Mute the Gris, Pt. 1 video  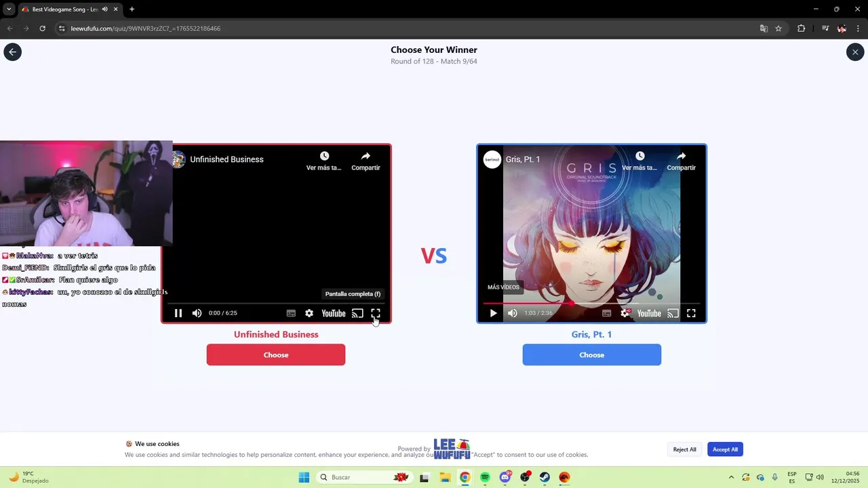click(x=513, y=313)
